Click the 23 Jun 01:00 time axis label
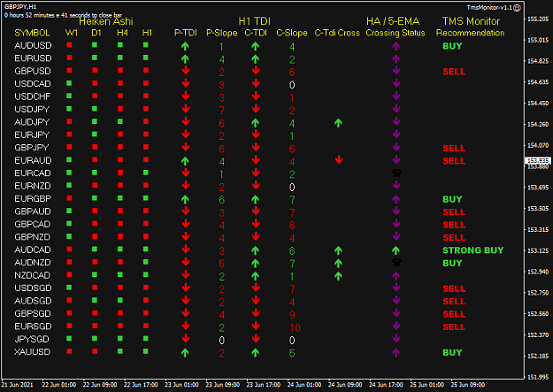Screen dimensions: 553x392 (x=181, y=385)
